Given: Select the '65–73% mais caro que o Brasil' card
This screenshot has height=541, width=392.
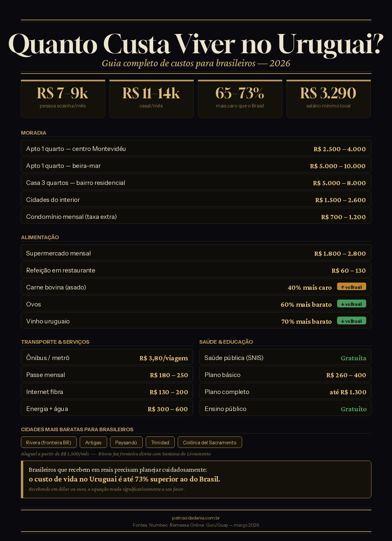Looking at the screenshot, I should [x=240, y=99].
